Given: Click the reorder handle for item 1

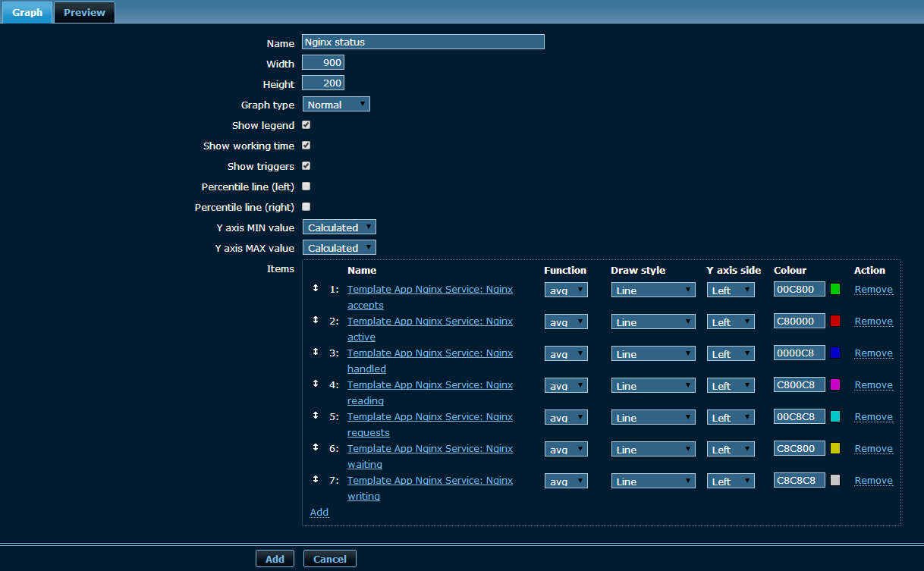Looking at the screenshot, I should (x=316, y=288).
